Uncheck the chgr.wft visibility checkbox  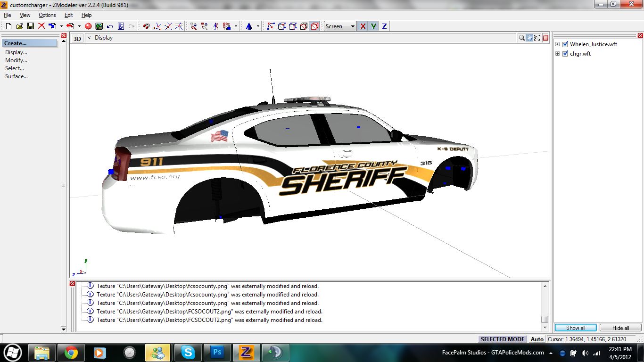pyautogui.click(x=565, y=54)
